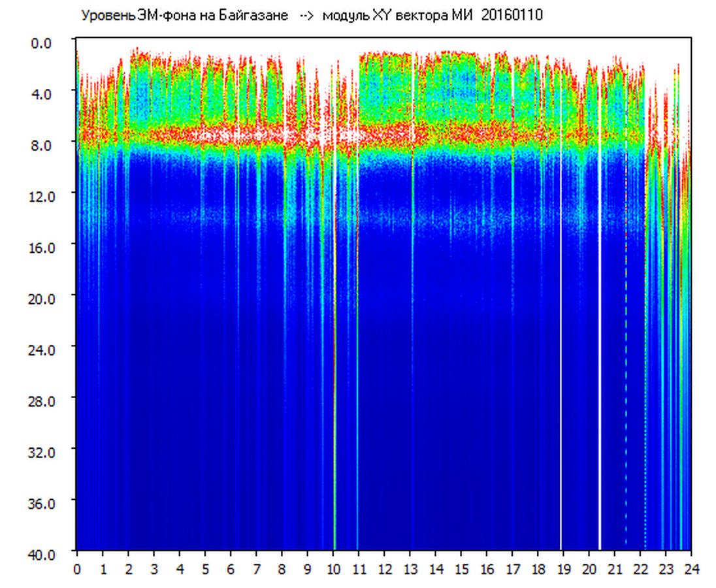Select hour 10 on the horizontal axis

click(333, 569)
